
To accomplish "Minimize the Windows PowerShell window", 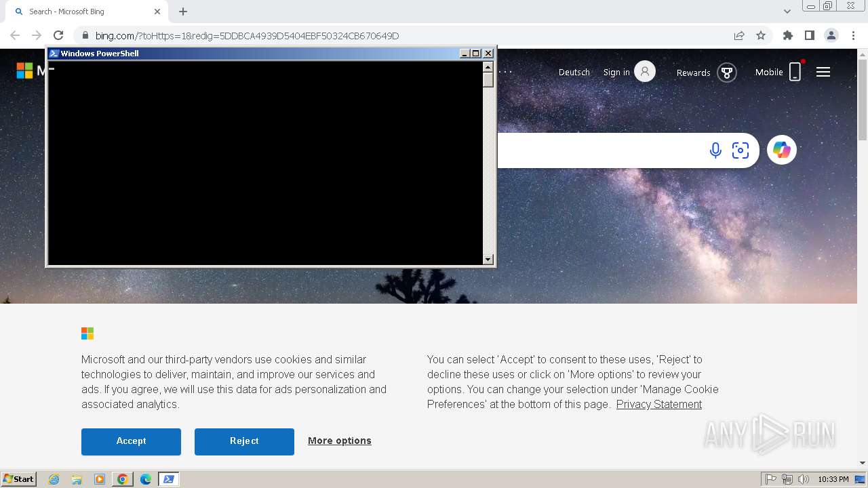I will click(x=465, y=53).
